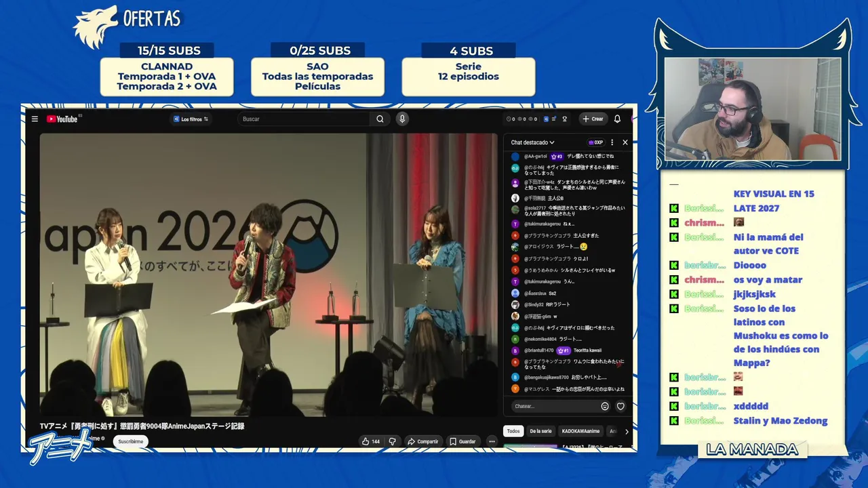This screenshot has height=488, width=868.
Task: Click the list icon in extension stats
Action: [553, 119]
